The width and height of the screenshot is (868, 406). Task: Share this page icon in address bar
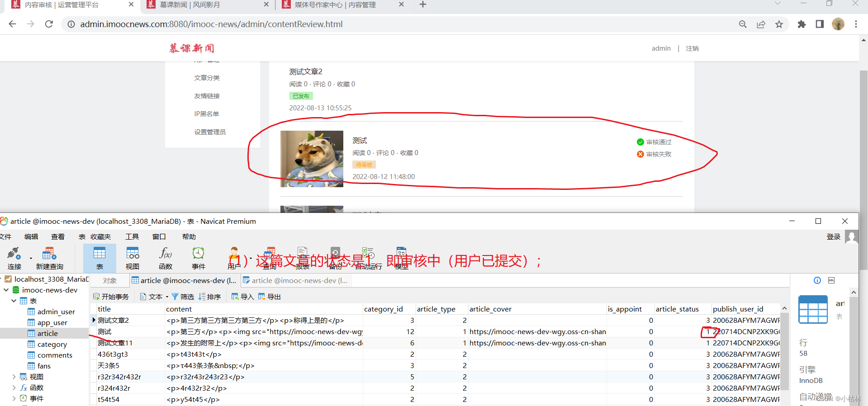(761, 24)
